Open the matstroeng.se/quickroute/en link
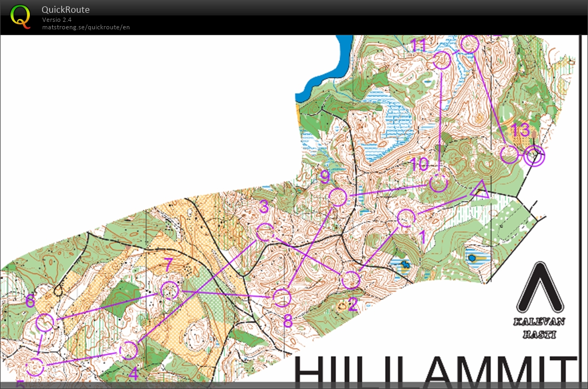 (x=85, y=27)
